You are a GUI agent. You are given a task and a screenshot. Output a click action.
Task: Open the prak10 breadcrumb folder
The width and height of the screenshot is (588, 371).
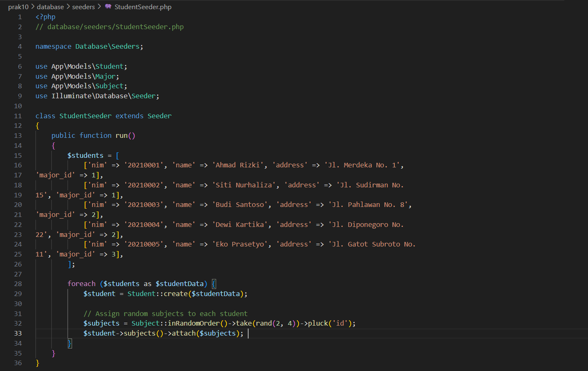point(18,7)
